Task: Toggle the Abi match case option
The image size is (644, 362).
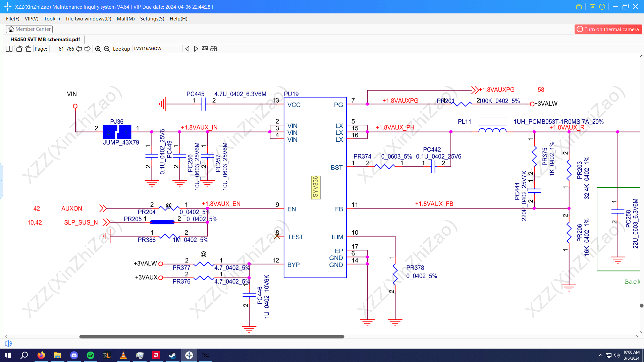Action: tap(205, 49)
